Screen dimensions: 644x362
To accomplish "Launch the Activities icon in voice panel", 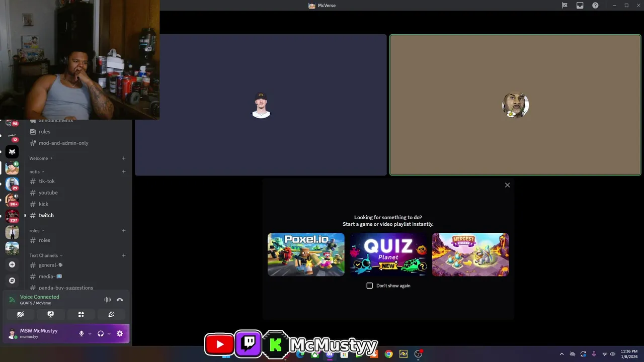I will 81,314.
